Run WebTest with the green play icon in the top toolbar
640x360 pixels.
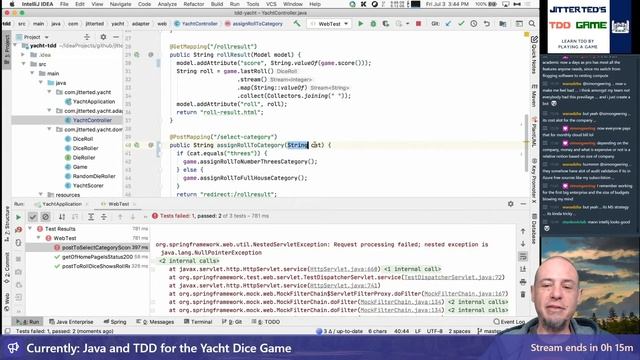pyautogui.click(x=360, y=24)
